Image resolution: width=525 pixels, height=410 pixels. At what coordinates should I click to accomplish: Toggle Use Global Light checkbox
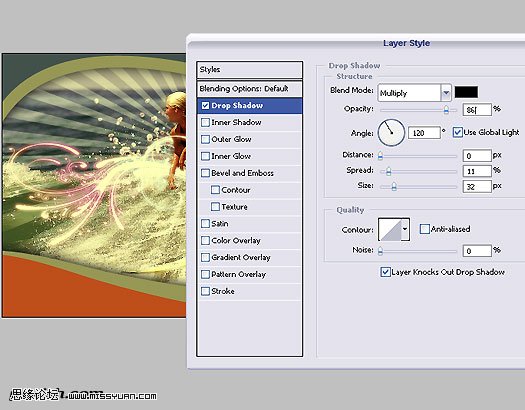coord(457,132)
